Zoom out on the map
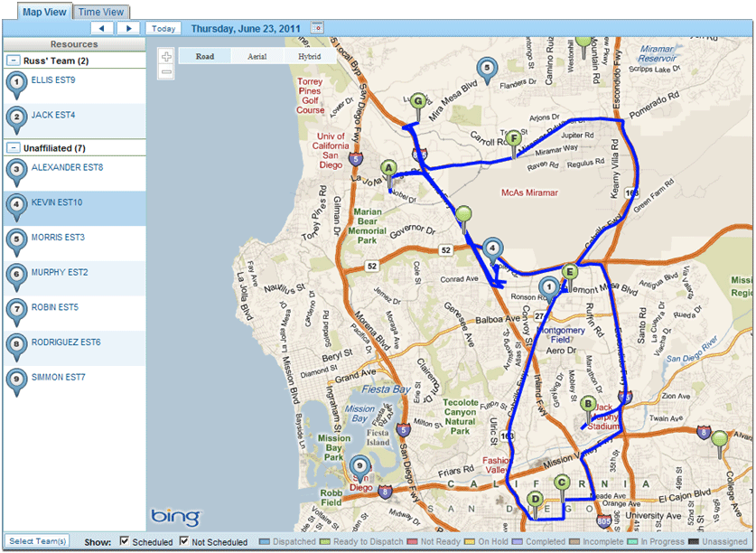 point(166,70)
